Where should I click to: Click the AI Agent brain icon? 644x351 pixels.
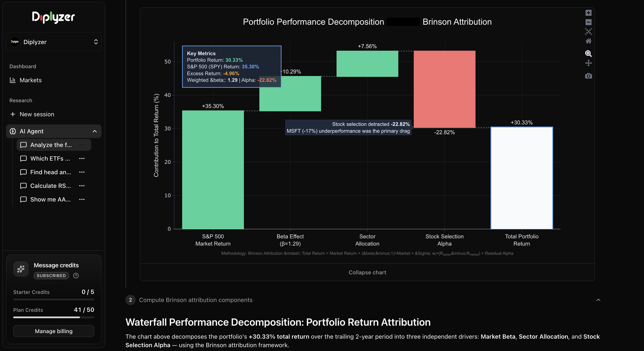13,131
